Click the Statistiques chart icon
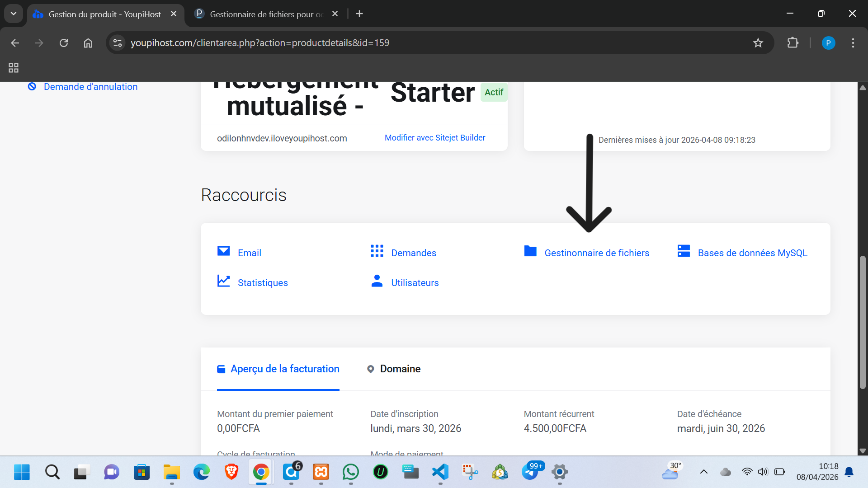The width and height of the screenshot is (868, 488). pyautogui.click(x=223, y=281)
